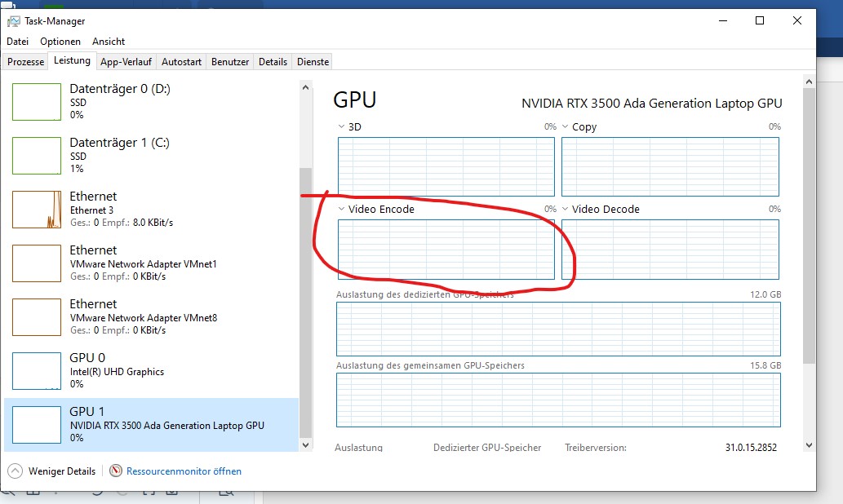Viewport: 843px width, 504px height.
Task: Switch to the Prozesse tab
Action: pos(25,60)
